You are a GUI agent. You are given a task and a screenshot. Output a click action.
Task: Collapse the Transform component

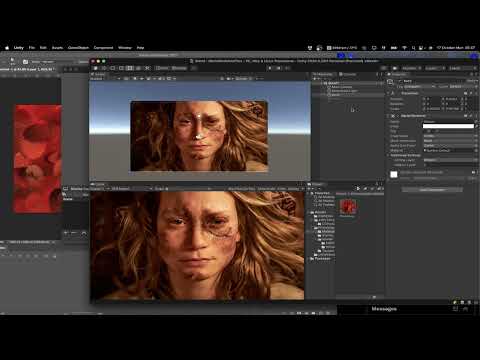389,93
